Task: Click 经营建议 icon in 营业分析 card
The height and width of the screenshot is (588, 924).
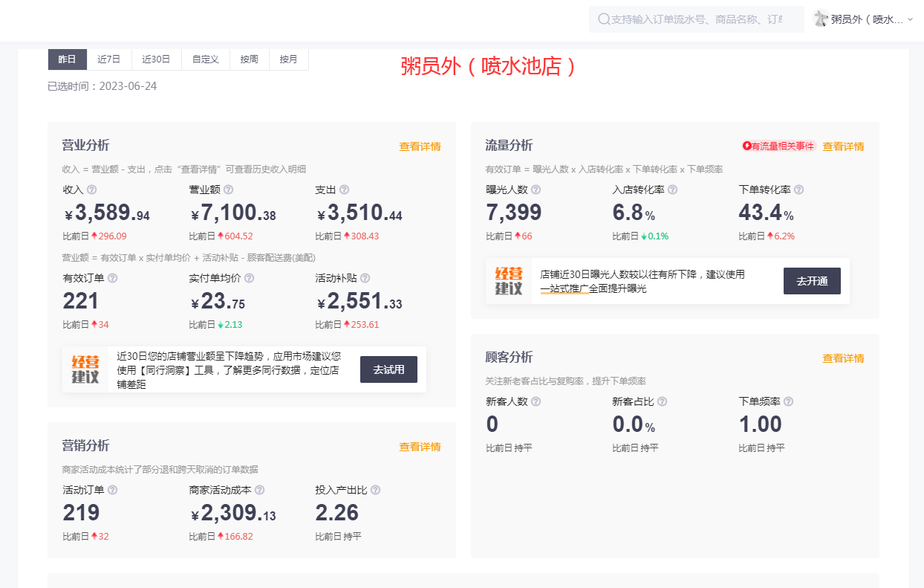Action: (85, 369)
